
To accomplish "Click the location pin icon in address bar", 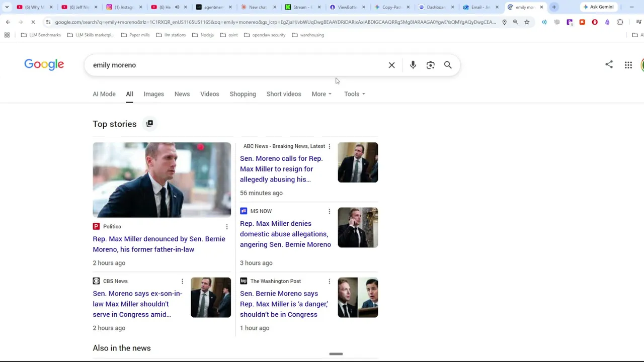I will (504, 22).
